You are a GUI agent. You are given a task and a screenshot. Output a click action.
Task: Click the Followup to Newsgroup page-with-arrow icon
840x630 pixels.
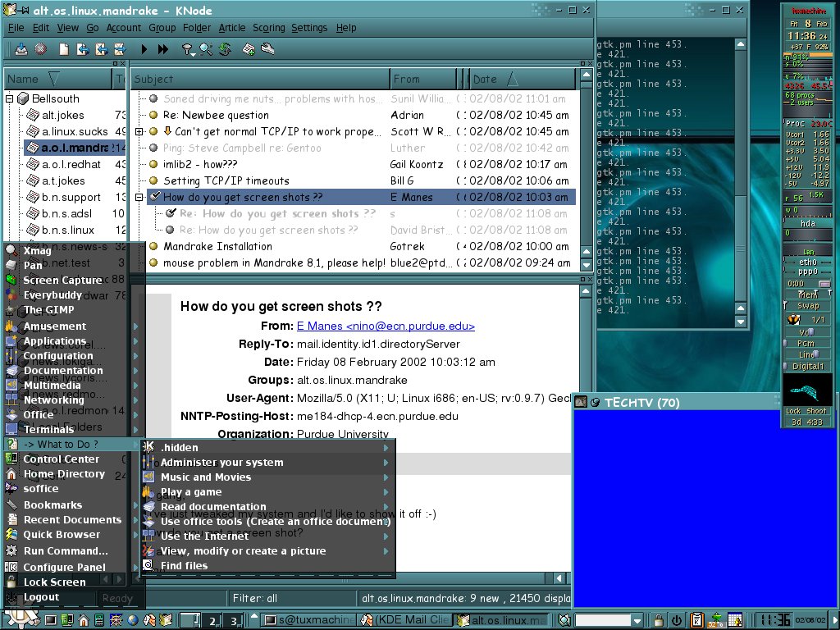(x=83, y=49)
